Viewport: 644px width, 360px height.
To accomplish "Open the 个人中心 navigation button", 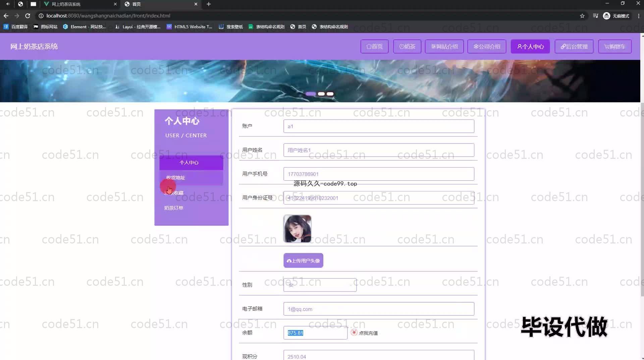I will pyautogui.click(x=530, y=47).
